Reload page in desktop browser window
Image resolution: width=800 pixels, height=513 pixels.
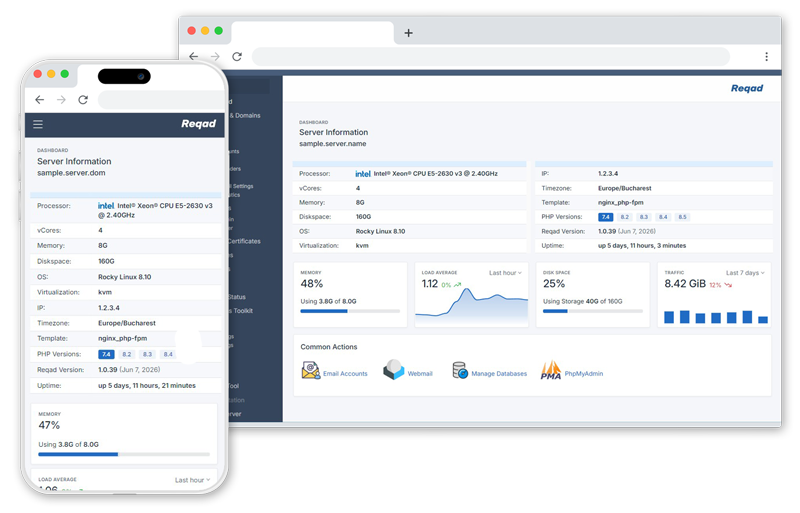pyautogui.click(x=237, y=56)
